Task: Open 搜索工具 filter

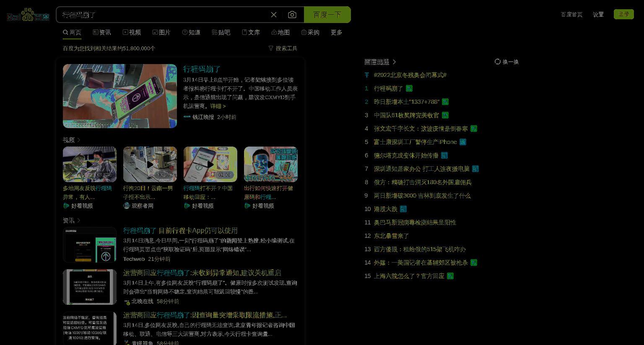Action: coord(283,48)
